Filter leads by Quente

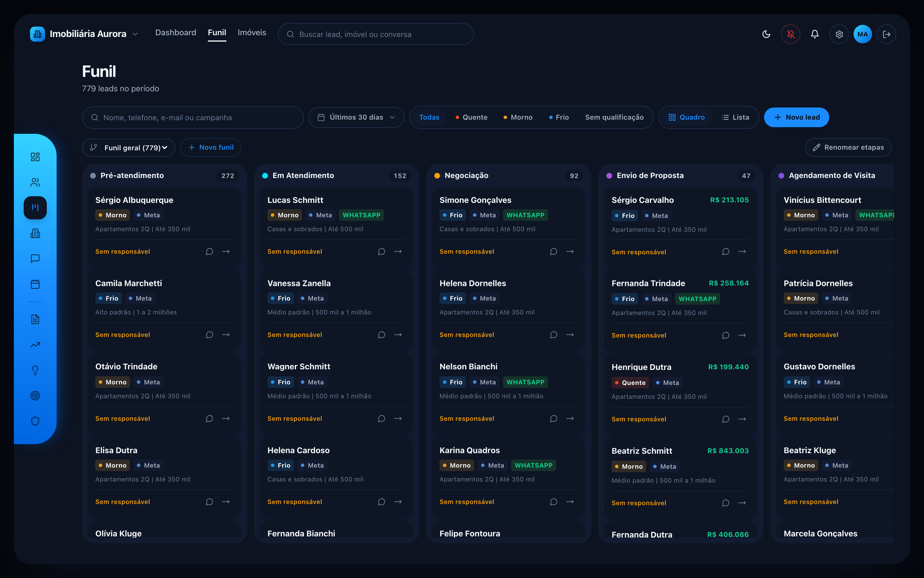click(x=471, y=117)
